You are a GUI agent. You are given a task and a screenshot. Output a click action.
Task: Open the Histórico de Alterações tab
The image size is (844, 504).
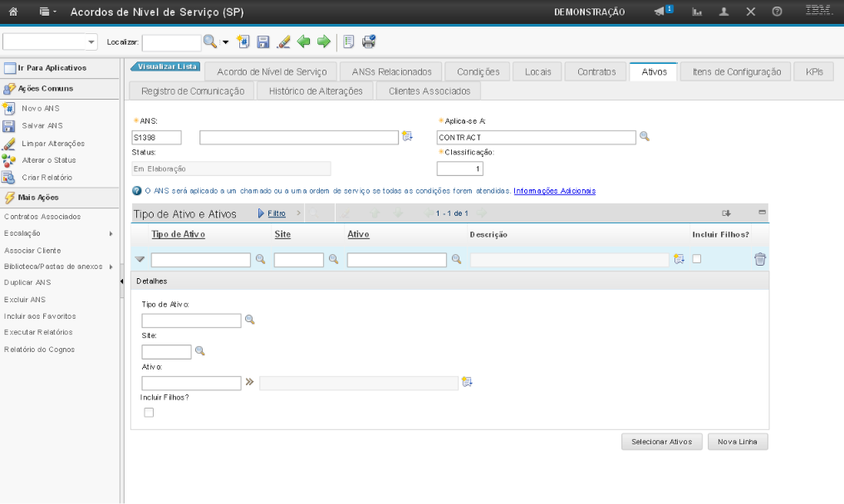coord(316,91)
